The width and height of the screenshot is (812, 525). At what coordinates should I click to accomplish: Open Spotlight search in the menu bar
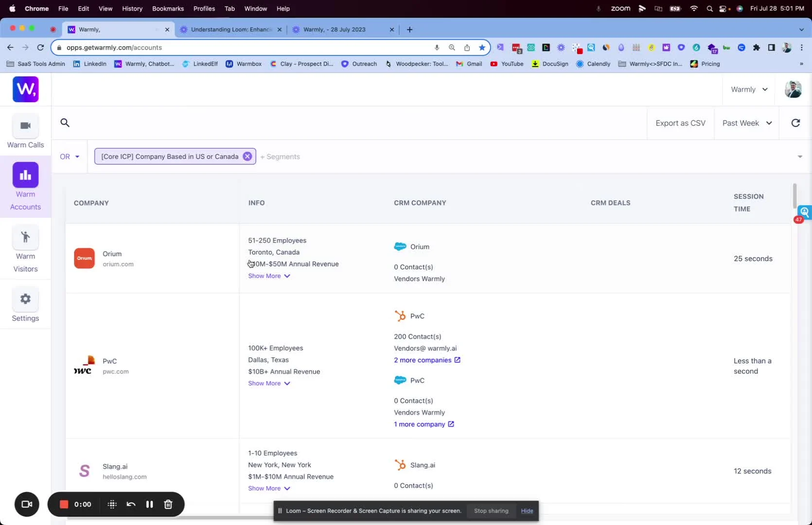click(x=710, y=9)
